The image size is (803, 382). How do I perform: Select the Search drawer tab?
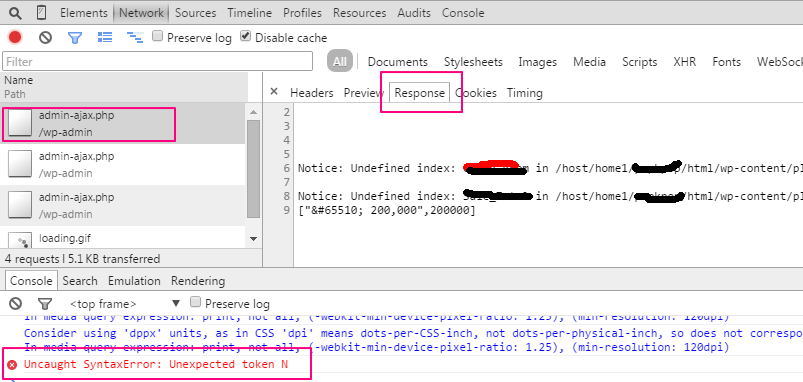pyautogui.click(x=80, y=281)
